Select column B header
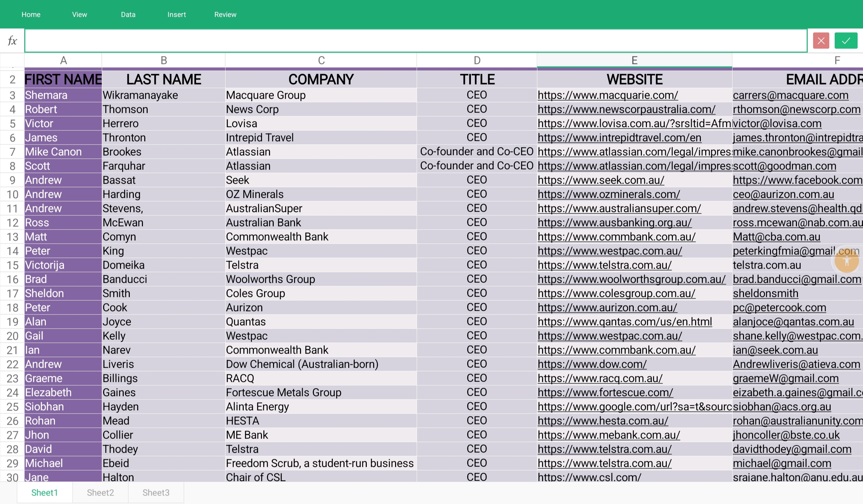Screen dimensions: 863x504 [164, 60]
